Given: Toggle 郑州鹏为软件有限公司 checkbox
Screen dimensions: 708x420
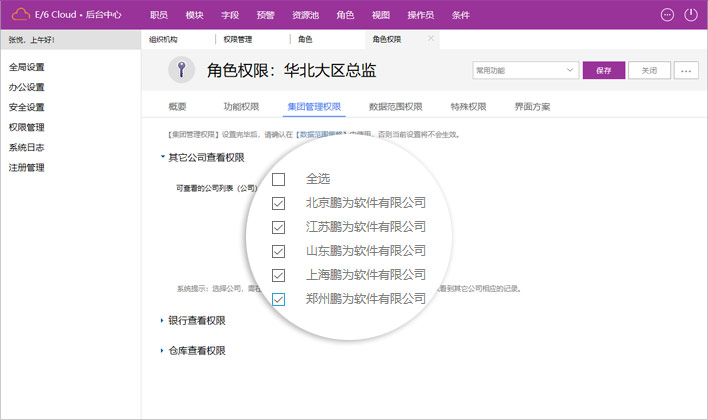Looking at the screenshot, I should (x=279, y=298).
